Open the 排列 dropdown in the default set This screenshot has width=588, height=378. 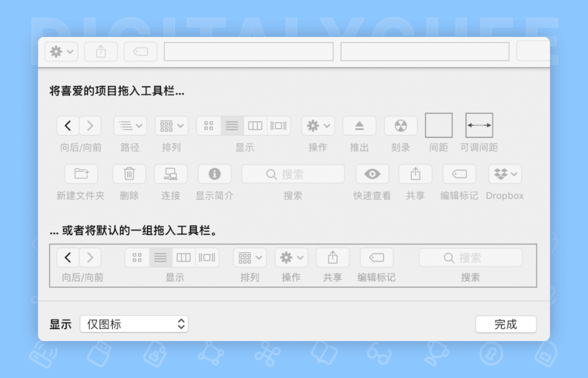(250, 257)
